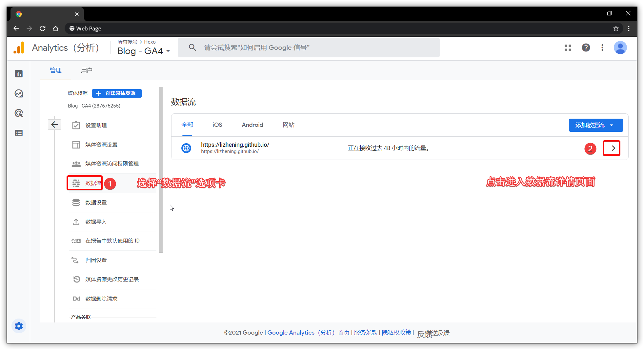Open the Advertising cursor-target icon in left rail
The width and height of the screenshot is (644, 350).
[19, 113]
